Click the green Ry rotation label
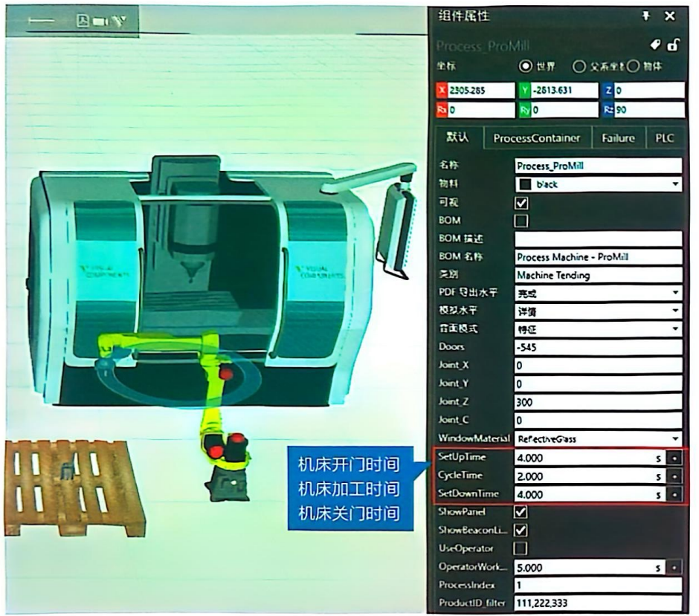Screen dimensions: 699x616 (x=525, y=109)
